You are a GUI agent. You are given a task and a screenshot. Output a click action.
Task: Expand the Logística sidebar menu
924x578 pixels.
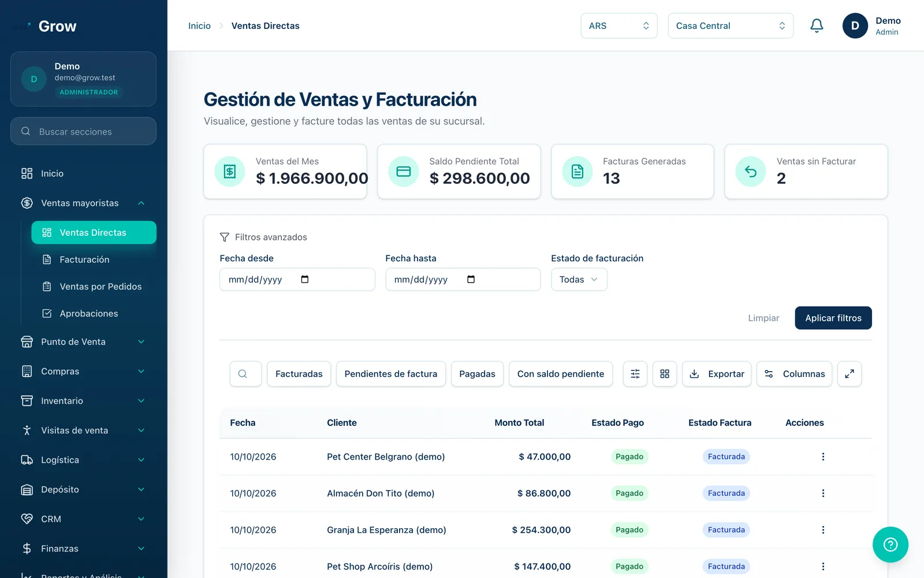pyautogui.click(x=83, y=460)
